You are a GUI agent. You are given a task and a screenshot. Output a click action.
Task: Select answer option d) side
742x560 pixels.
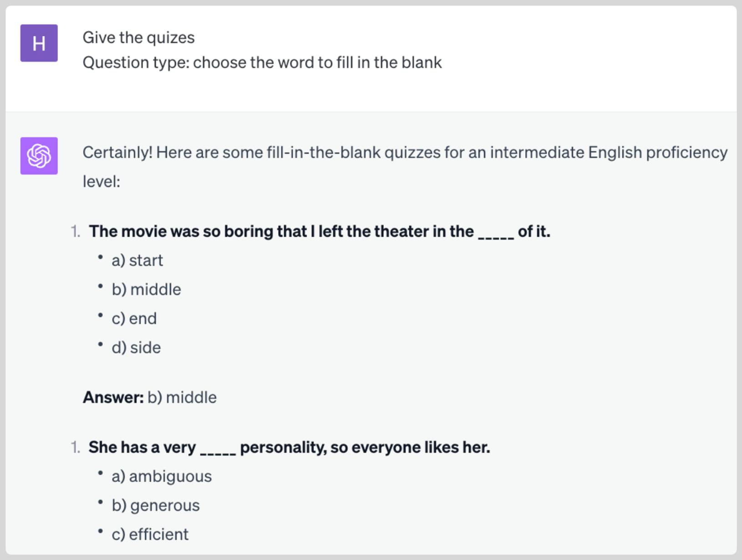[x=136, y=348]
